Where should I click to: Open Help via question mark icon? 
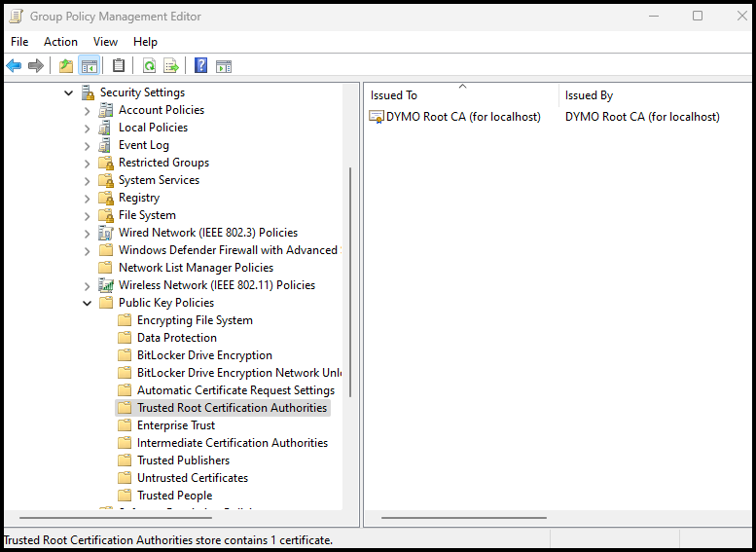click(200, 65)
